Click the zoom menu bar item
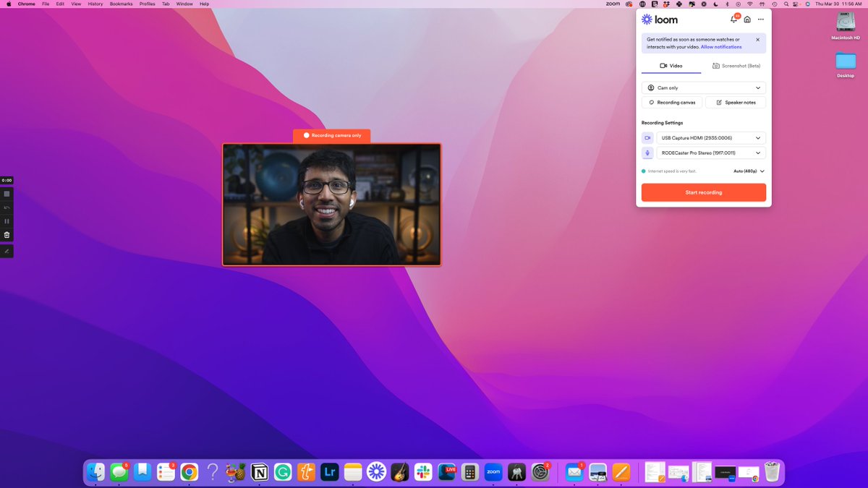The image size is (868, 488). [613, 4]
